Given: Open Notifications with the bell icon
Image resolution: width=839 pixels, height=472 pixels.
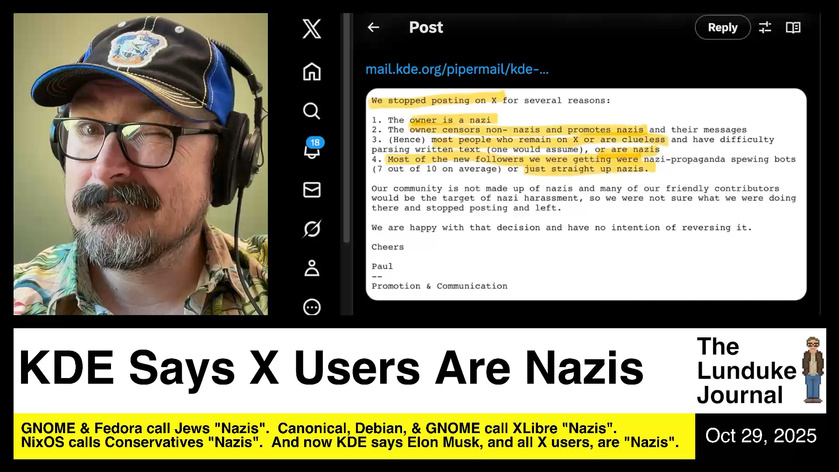Looking at the screenshot, I should [312, 151].
